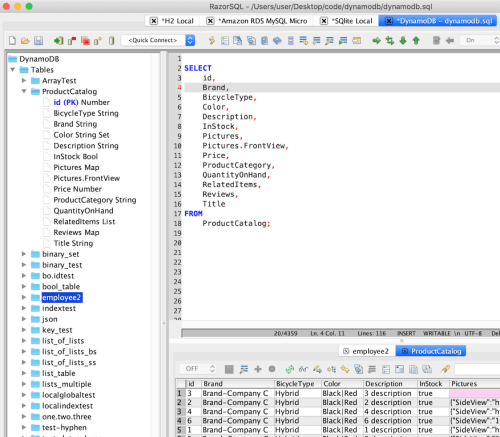Click the gray stop square in results toolbar
500x437 pixels.
pos(229,369)
